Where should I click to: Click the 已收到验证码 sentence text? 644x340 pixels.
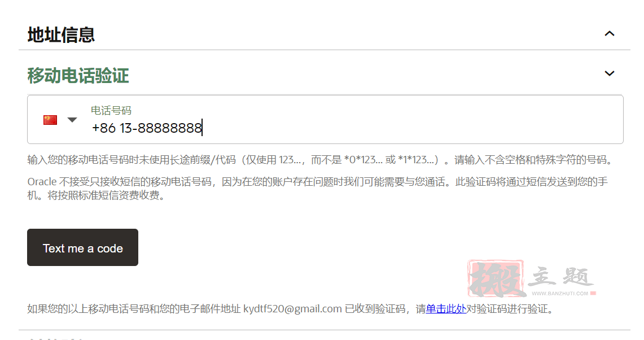pyautogui.click(x=290, y=309)
